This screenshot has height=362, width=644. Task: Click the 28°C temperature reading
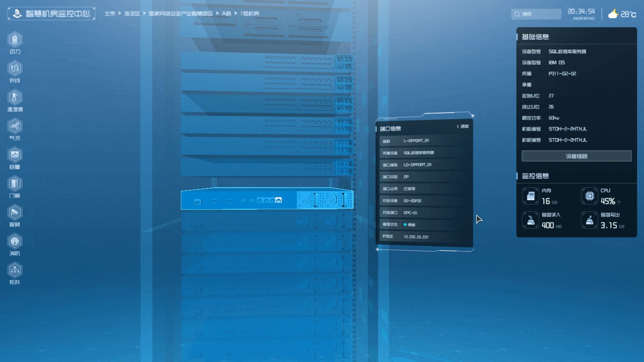(628, 14)
